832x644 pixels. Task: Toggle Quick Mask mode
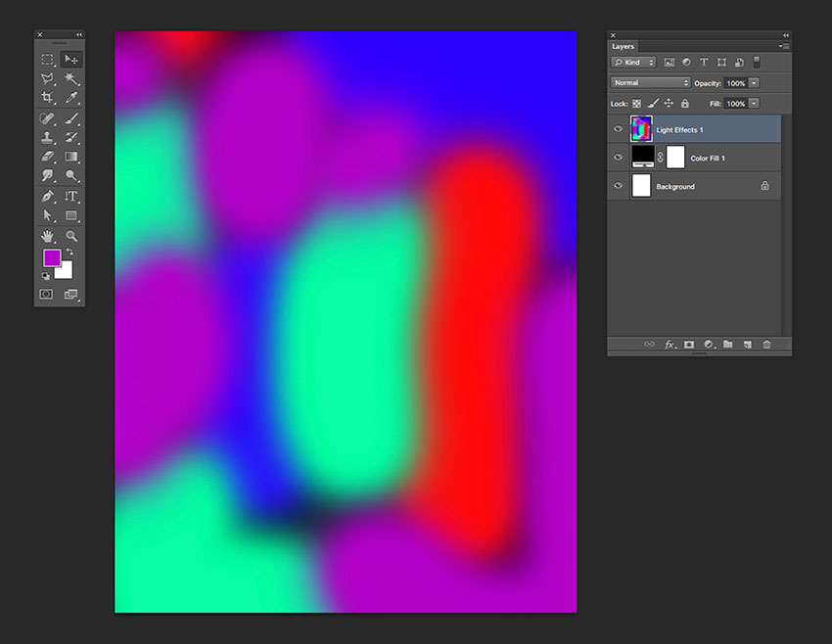46,294
